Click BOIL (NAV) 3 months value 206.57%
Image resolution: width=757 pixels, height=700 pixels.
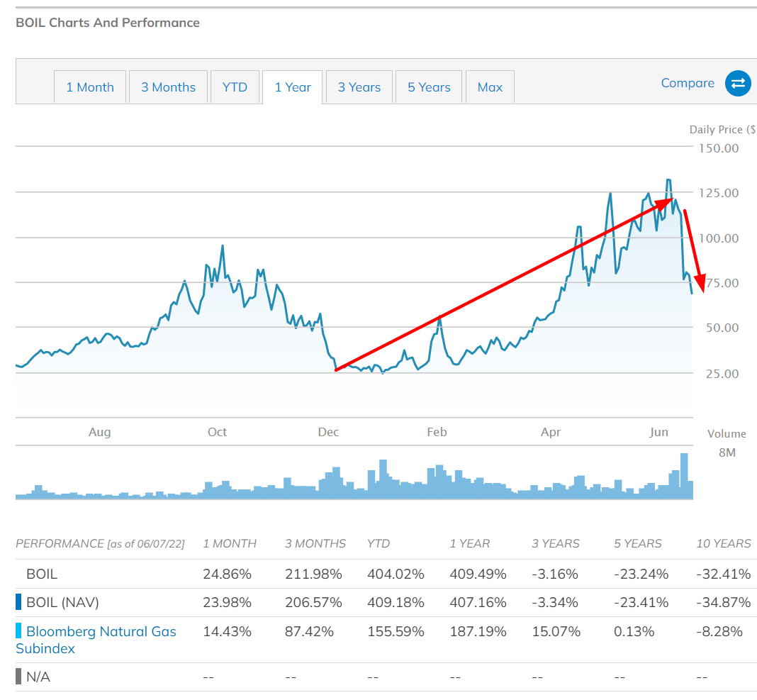click(313, 602)
